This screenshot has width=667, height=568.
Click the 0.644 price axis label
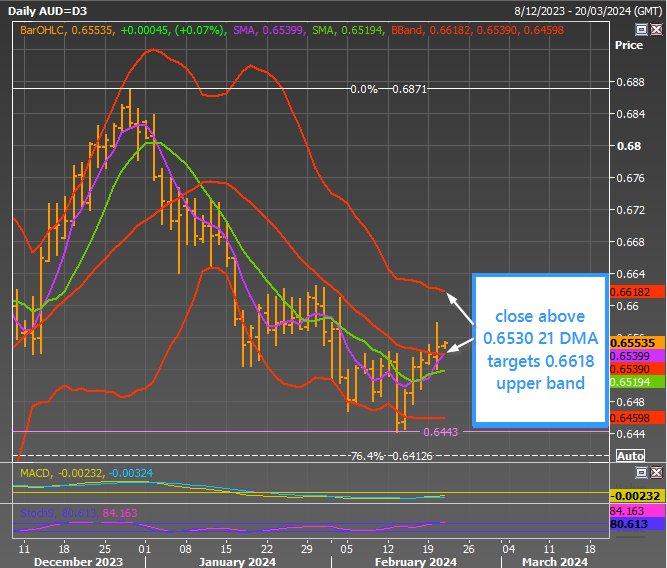(x=630, y=434)
